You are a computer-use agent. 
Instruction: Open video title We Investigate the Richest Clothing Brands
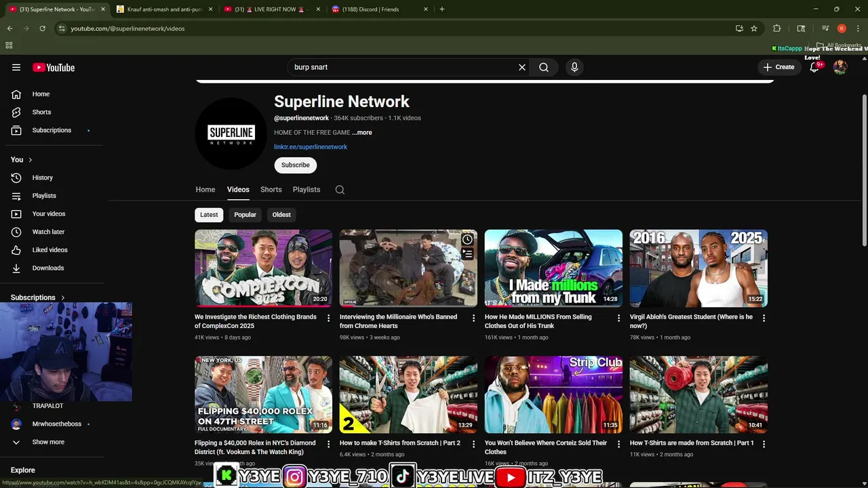pyautogui.click(x=256, y=321)
